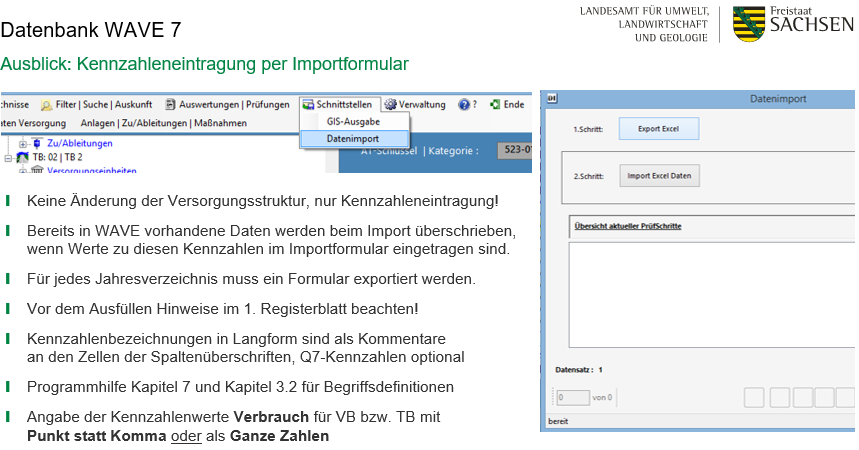Click the Datensatz: 1 label
Image resolution: width=859 pixels, height=450 pixels.
click(579, 370)
